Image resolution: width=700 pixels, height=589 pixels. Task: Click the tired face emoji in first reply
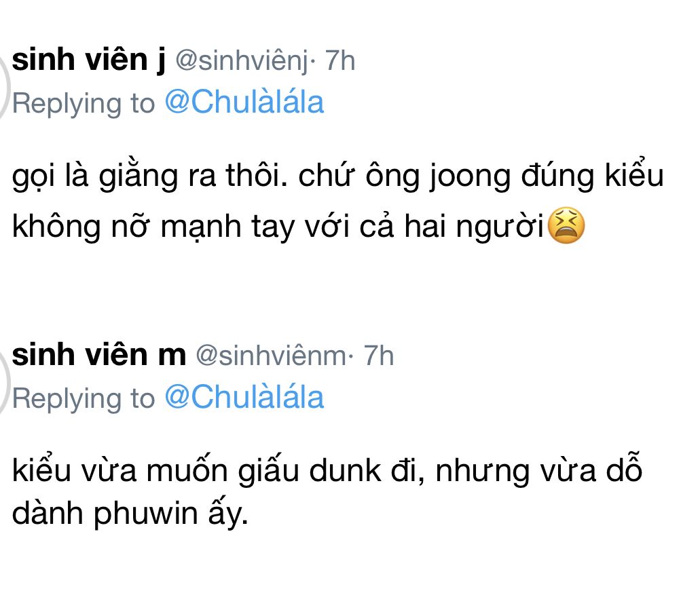coord(566,227)
